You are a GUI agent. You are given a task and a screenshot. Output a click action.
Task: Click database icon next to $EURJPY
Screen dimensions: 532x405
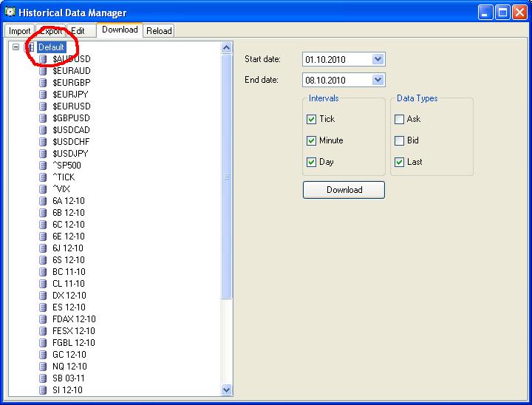43,95
